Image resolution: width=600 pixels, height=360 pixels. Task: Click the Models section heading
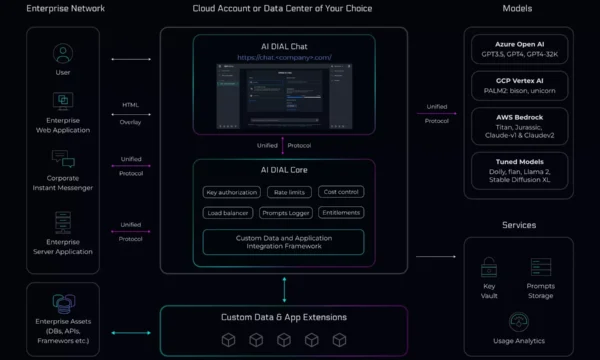click(x=517, y=8)
